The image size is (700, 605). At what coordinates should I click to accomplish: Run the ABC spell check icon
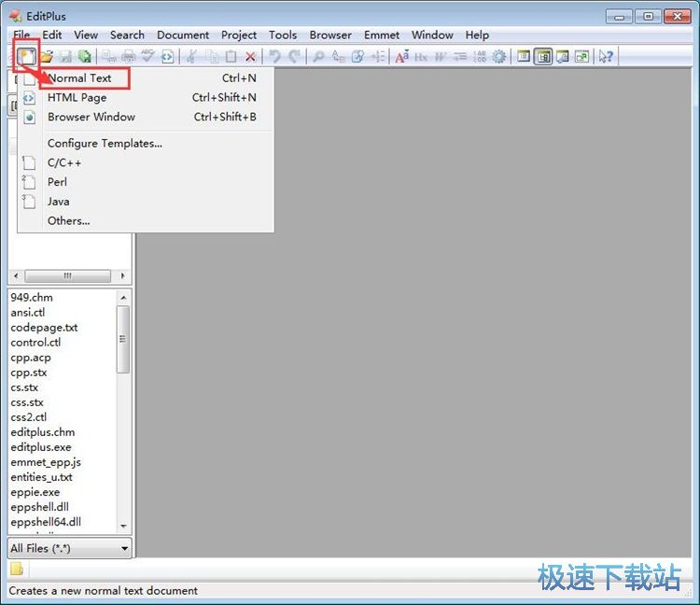(x=147, y=57)
